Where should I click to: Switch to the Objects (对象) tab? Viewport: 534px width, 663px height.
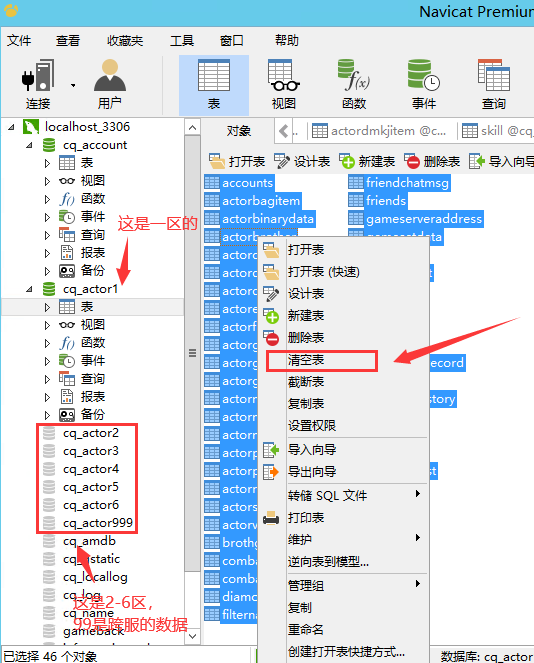238,131
